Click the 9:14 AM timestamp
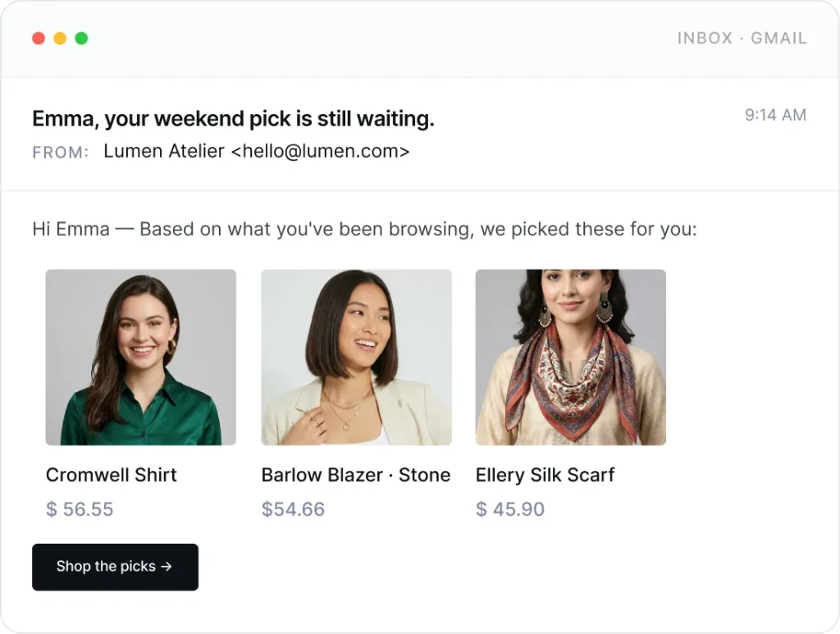Image resolution: width=840 pixels, height=634 pixels. (775, 115)
